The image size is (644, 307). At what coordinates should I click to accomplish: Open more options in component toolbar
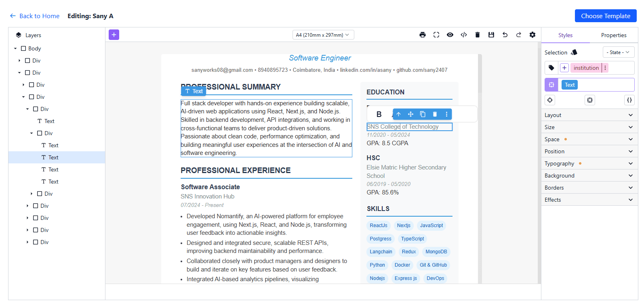446,114
